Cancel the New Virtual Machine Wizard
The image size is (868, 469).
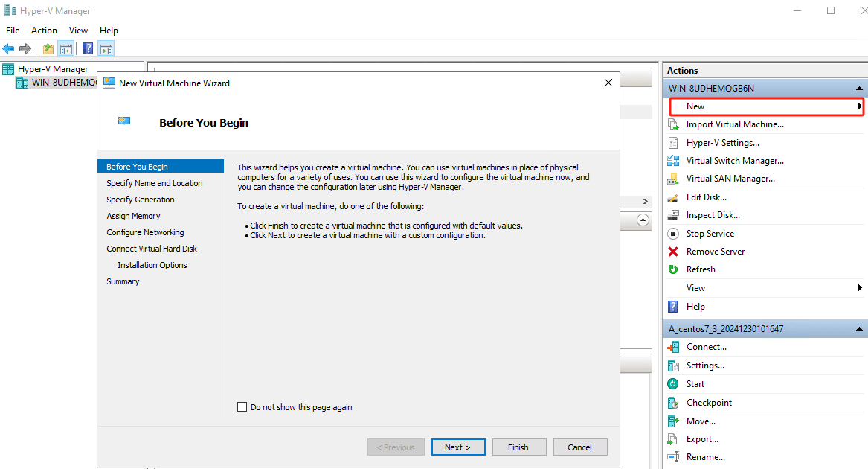click(x=580, y=447)
